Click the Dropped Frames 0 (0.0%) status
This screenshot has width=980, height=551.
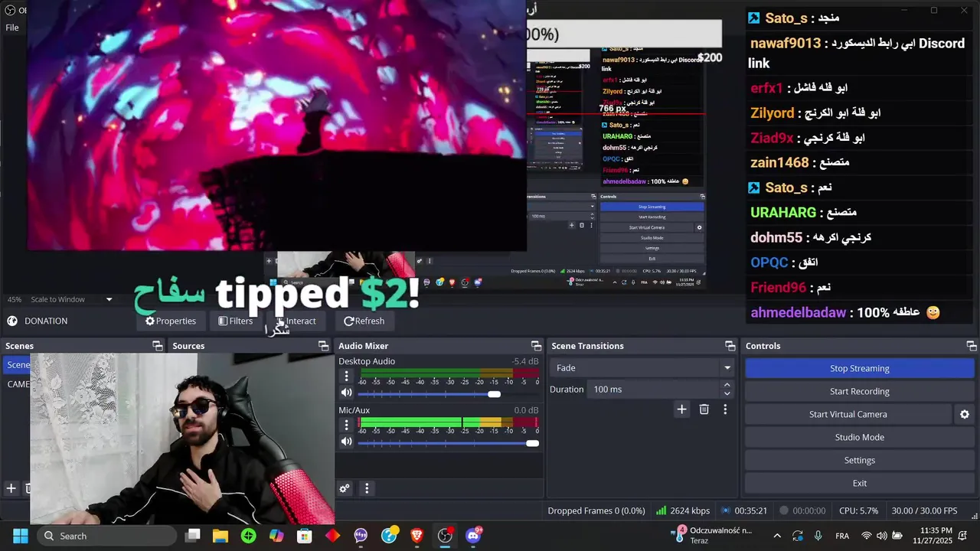pyautogui.click(x=596, y=510)
